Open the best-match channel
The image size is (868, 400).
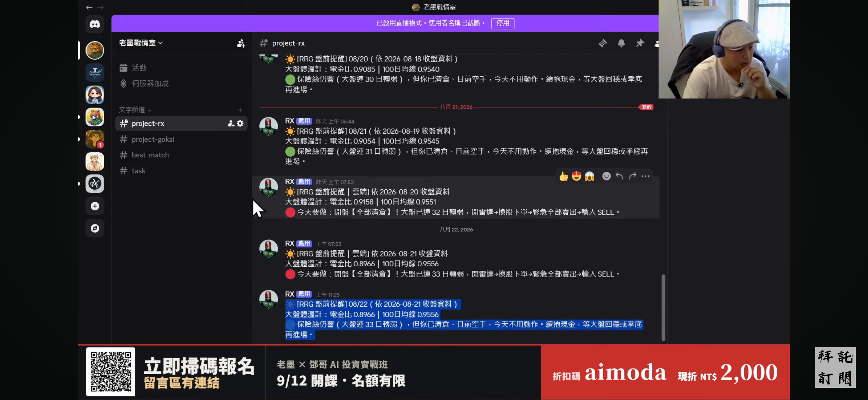click(x=181, y=155)
